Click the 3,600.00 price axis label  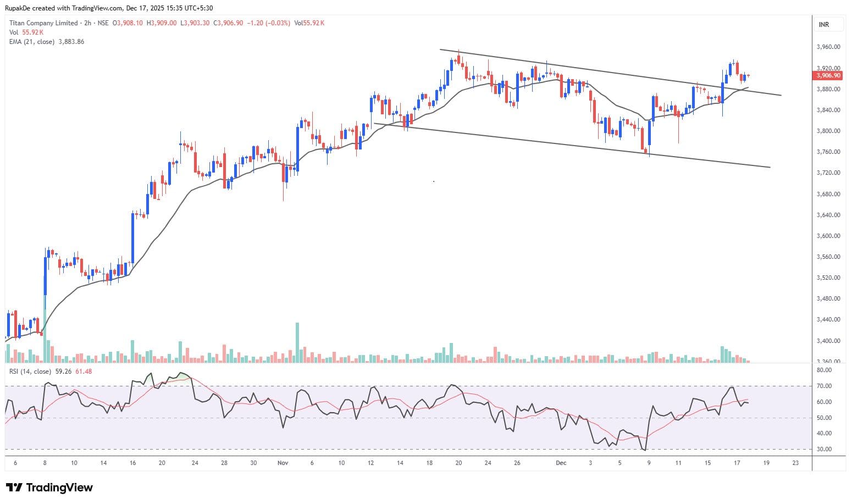click(828, 236)
